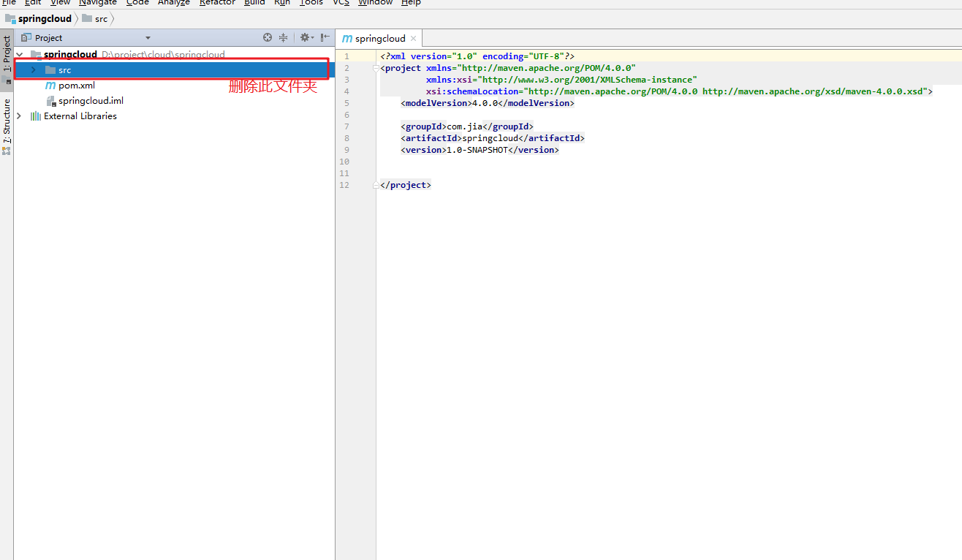Click the xsi:schemaLocation attribute line

point(679,91)
